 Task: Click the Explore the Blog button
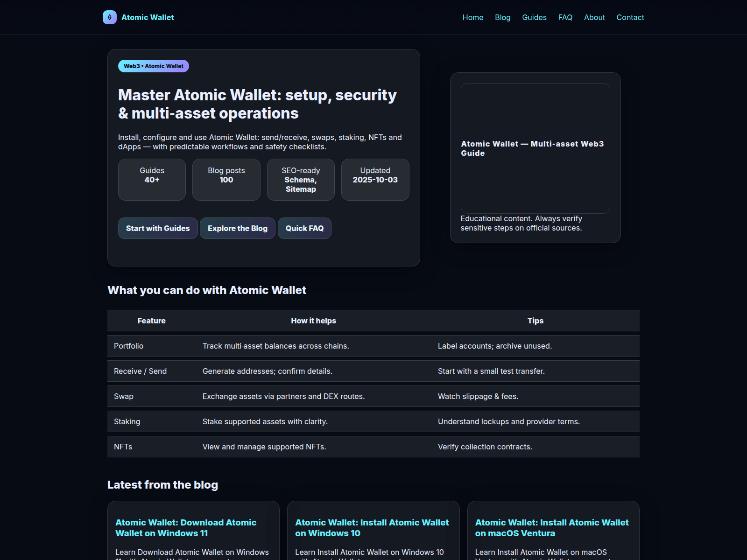tap(238, 228)
